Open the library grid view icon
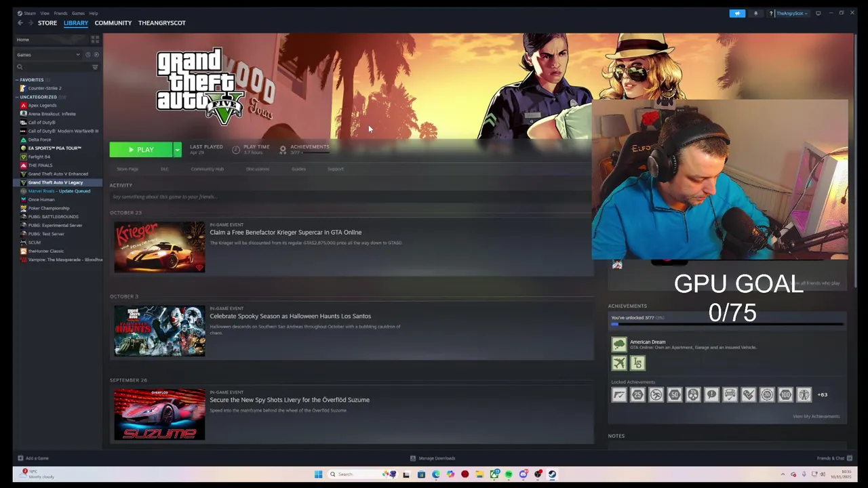The width and height of the screenshot is (868, 488). [x=95, y=39]
